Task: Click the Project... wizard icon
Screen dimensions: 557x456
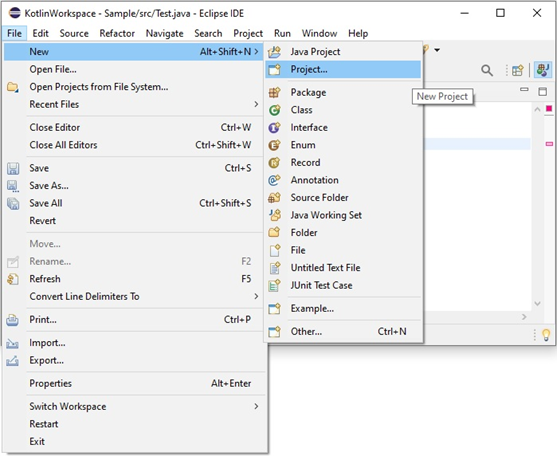Action: 274,69
